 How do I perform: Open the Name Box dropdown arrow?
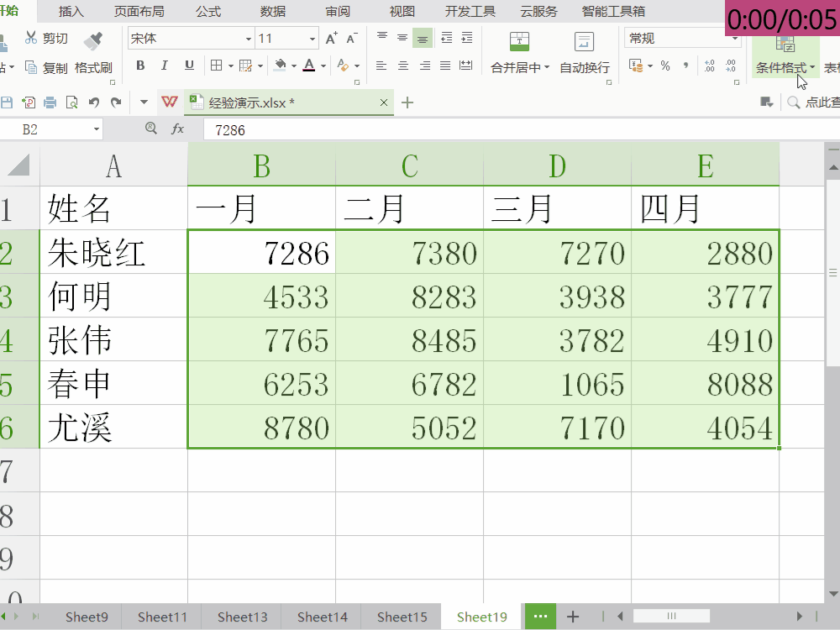[x=97, y=129]
